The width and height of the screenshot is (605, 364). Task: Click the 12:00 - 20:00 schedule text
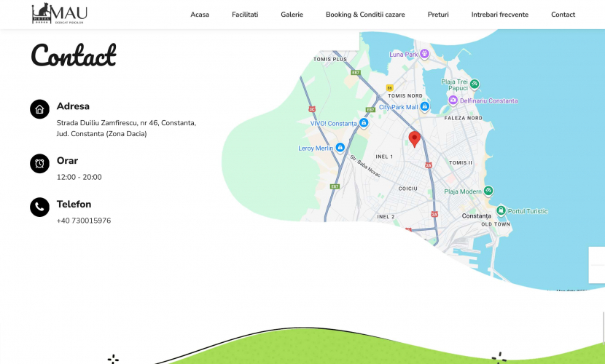[x=79, y=177]
